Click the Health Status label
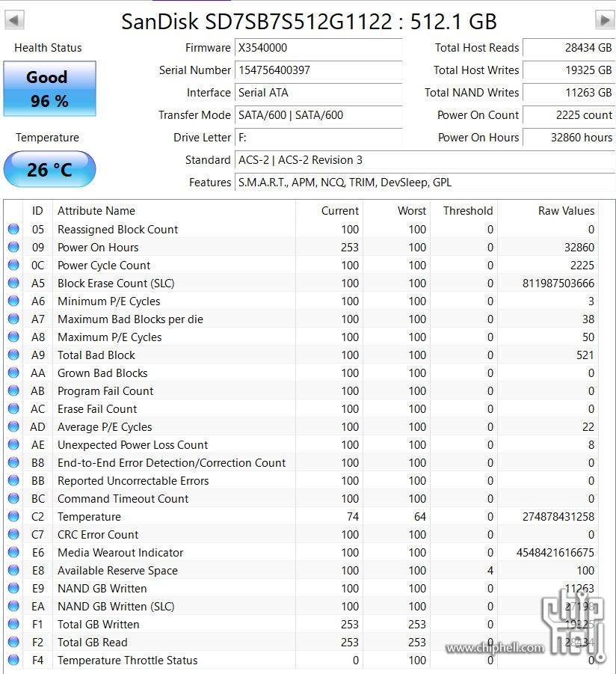The image size is (616, 674). point(48,48)
